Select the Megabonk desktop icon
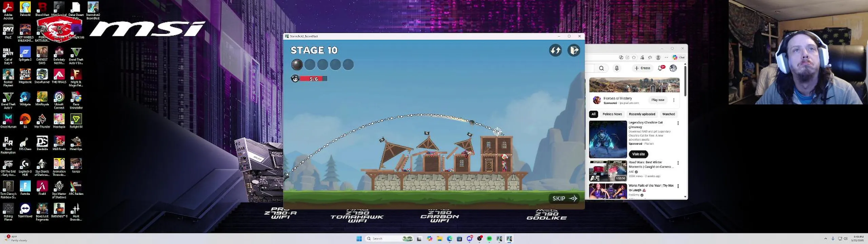Image resolution: width=868 pixels, height=244 pixels. pos(25,76)
